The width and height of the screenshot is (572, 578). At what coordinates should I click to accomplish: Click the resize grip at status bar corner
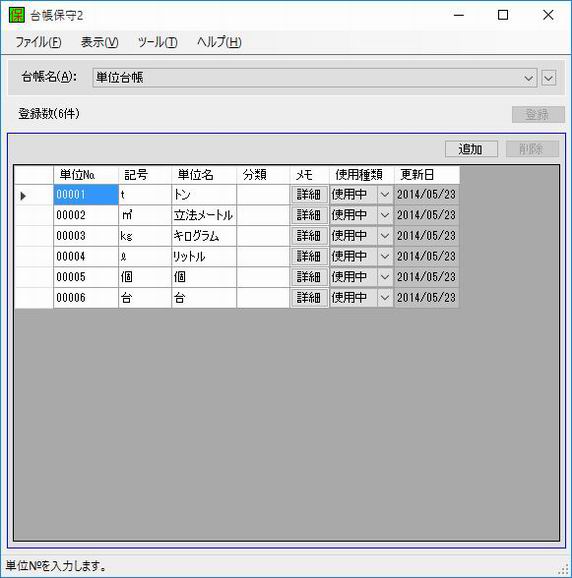[x=564, y=570]
